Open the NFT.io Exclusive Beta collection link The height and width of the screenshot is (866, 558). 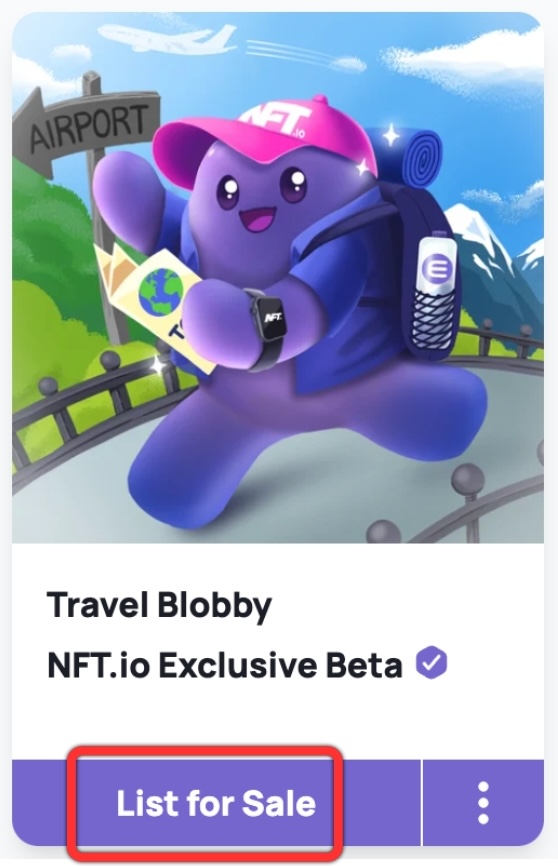tap(225, 665)
